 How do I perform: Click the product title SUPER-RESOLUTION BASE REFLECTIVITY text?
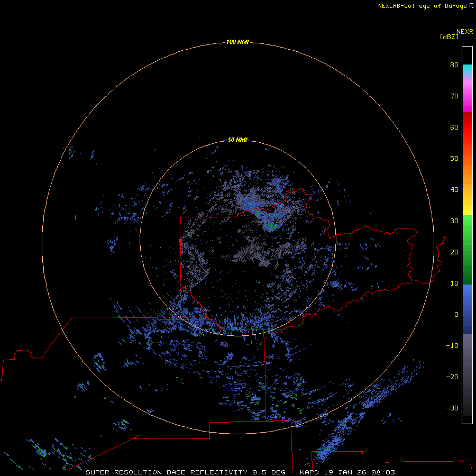167,472
